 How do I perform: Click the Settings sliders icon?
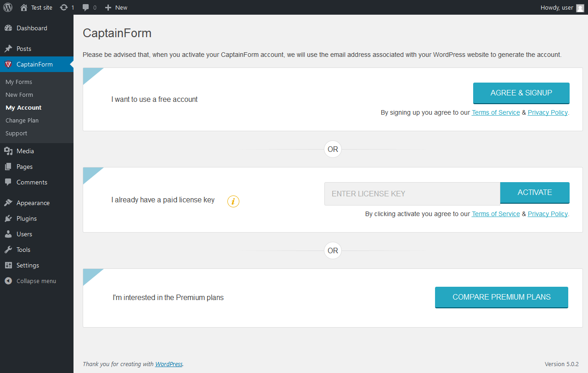click(x=8, y=265)
